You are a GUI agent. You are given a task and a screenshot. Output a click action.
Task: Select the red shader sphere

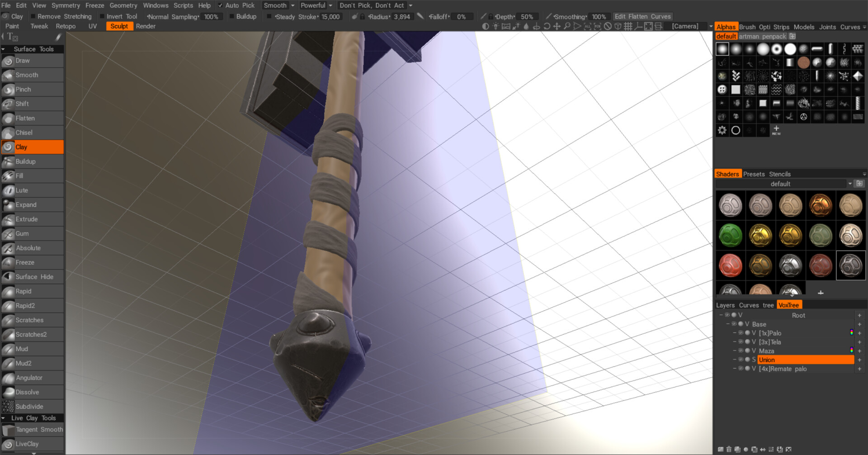point(731,265)
